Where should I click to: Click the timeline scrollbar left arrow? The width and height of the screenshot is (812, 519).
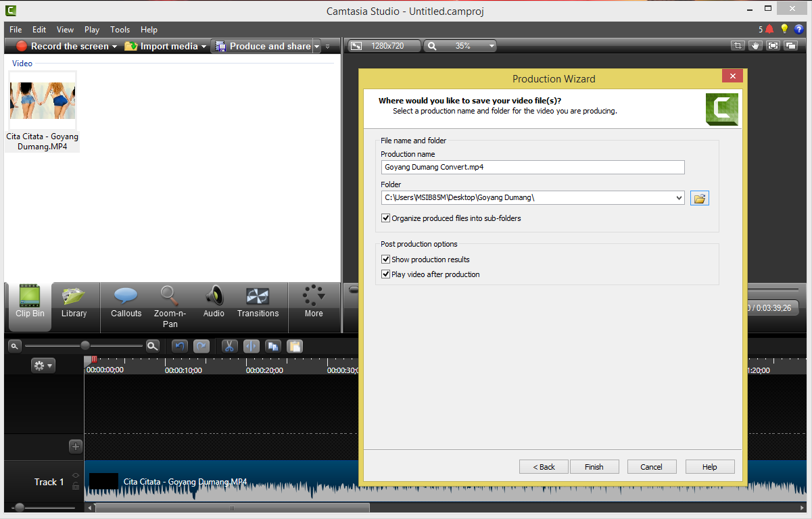89,508
